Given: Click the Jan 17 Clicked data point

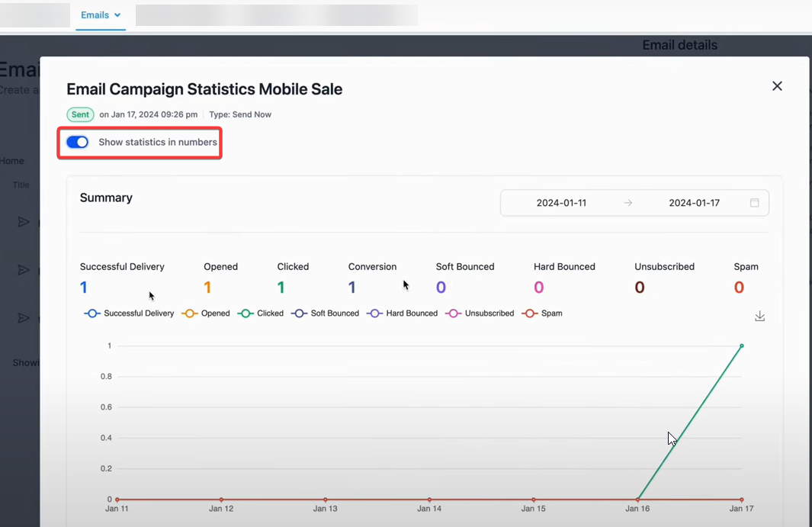Looking at the screenshot, I should pyautogui.click(x=742, y=346).
